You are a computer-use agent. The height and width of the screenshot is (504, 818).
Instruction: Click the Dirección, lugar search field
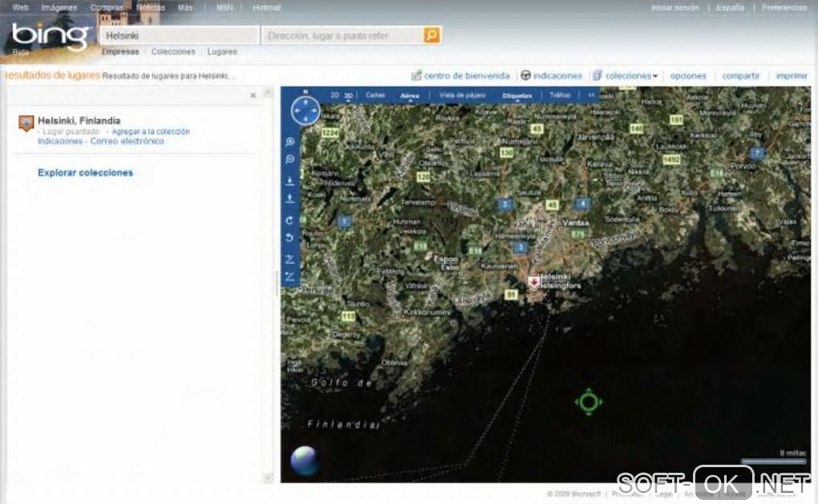pyautogui.click(x=342, y=35)
